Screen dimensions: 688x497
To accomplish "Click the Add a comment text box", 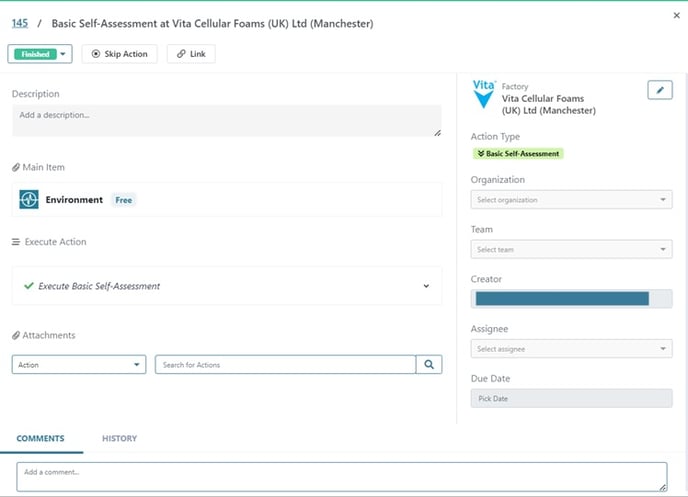I will tap(342, 477).
